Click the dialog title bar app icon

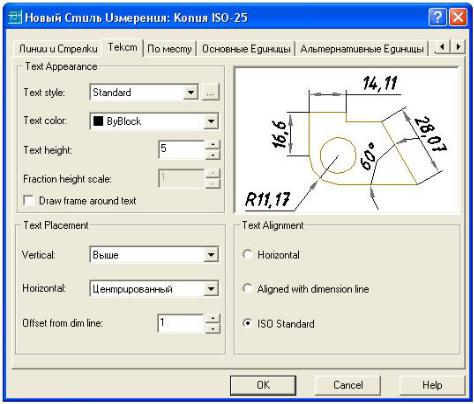click(14, 17)
